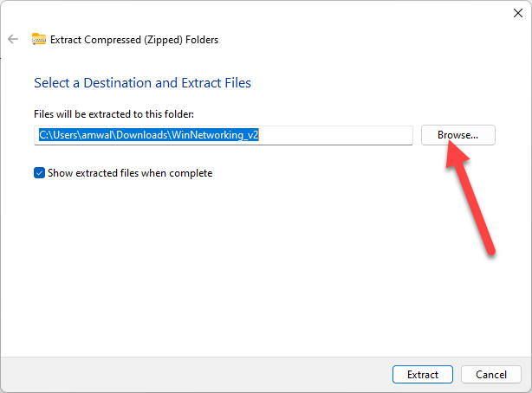The width and height of the screenshot is (532, 393).
Task: Click the back arrow in the wizard header
Action: 12,39
